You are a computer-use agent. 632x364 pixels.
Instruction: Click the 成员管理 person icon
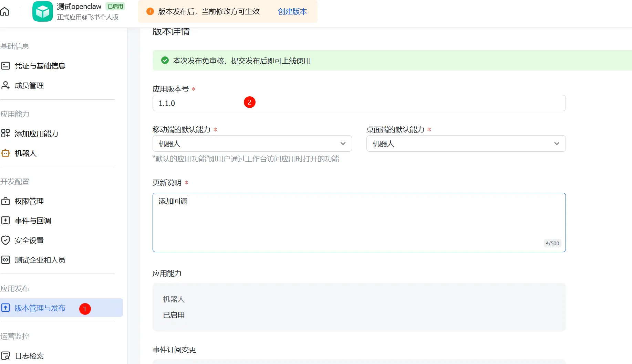coord(6,85)
